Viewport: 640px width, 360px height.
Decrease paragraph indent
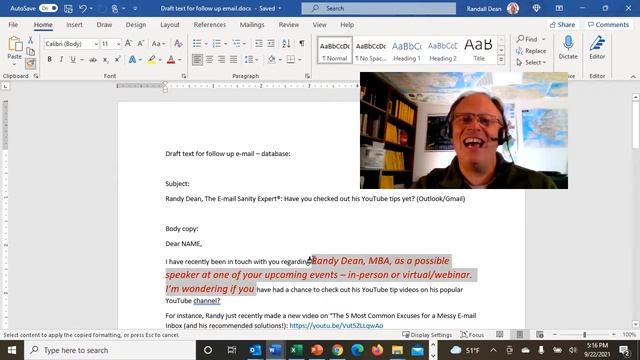258,43
